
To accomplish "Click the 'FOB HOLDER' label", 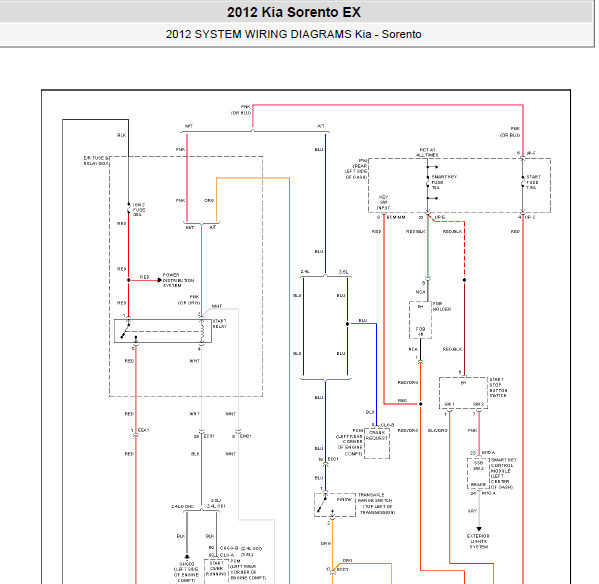I will point(442,306).
